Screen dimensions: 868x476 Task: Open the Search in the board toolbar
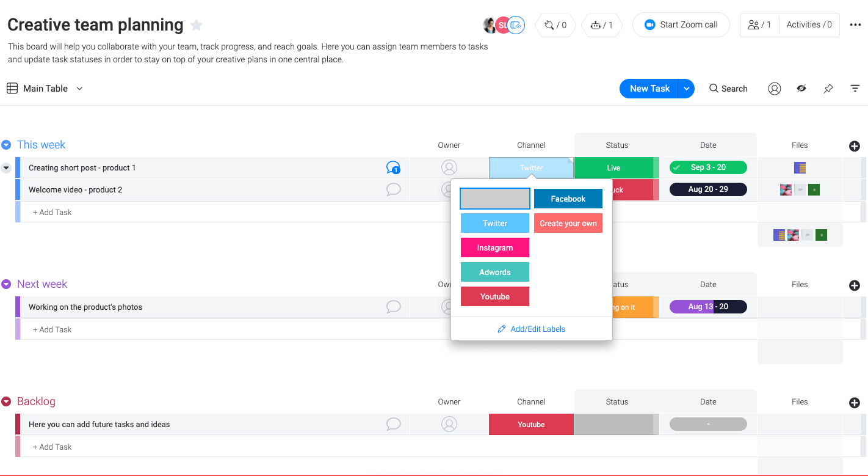(x=728, y=89)
